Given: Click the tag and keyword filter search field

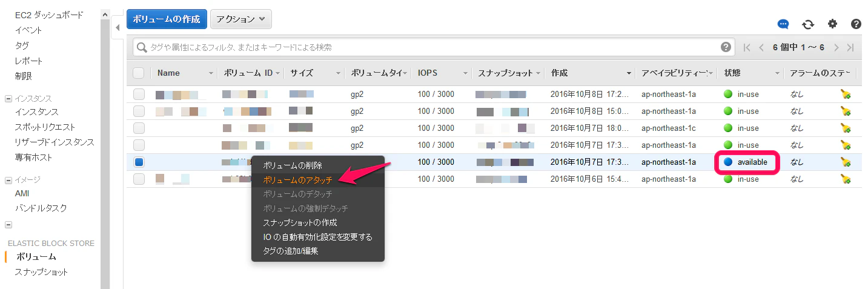Looking at the screenshot, I should [433, 47].
